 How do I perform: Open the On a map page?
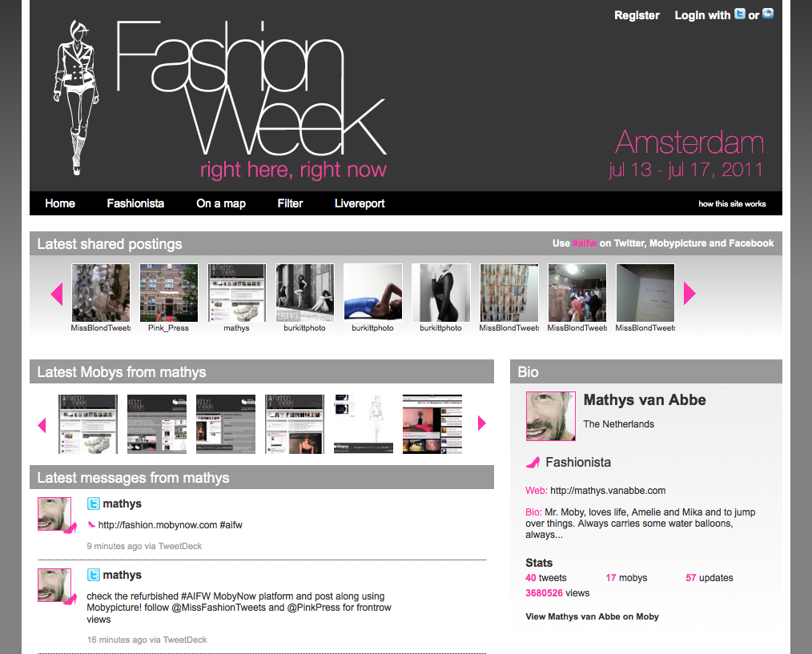point(220,203)
